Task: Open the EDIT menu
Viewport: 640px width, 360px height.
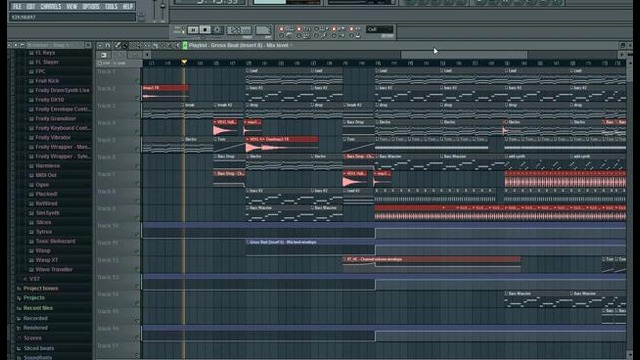Action: coord(31,7)
